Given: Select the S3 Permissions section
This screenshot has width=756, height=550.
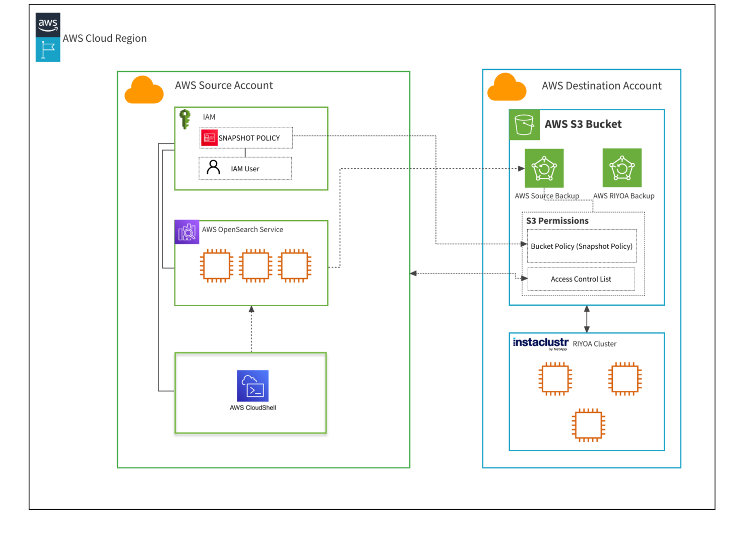Looking at the screenshot, I should pyautogui.click(x=557, y=221).
